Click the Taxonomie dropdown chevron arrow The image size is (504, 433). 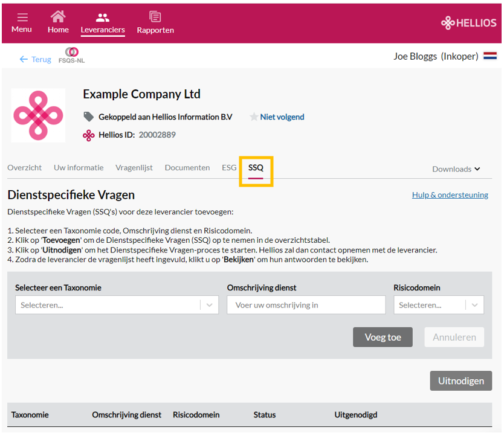tap(209, 305)
